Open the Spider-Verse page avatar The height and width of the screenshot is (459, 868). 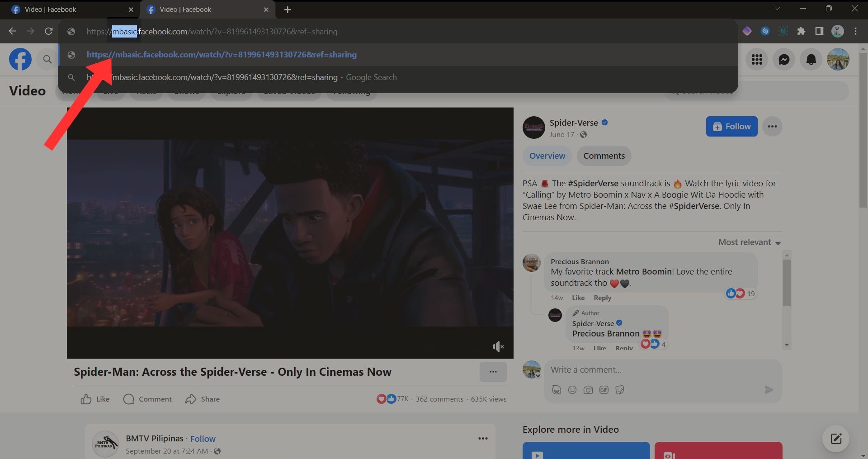point(534,128)
